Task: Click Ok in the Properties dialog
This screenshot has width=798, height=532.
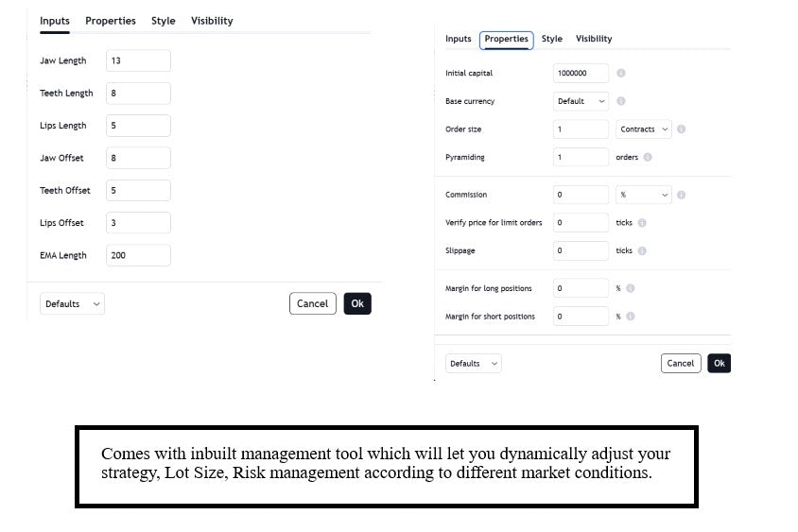Action: pyautogui.click(x=720, y=363)
